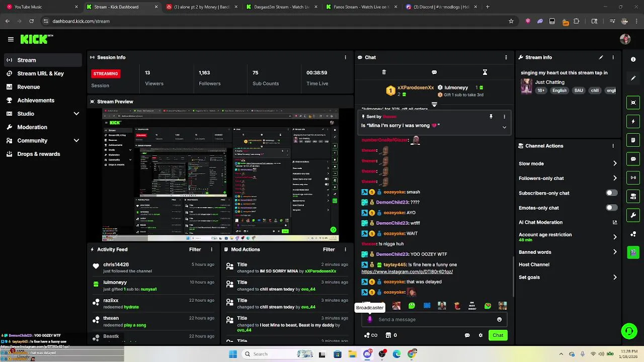644x362 pixels.
Task: Open Stream info panel three-dot menu
Action: pyautogui.click(x=613, y=57)
